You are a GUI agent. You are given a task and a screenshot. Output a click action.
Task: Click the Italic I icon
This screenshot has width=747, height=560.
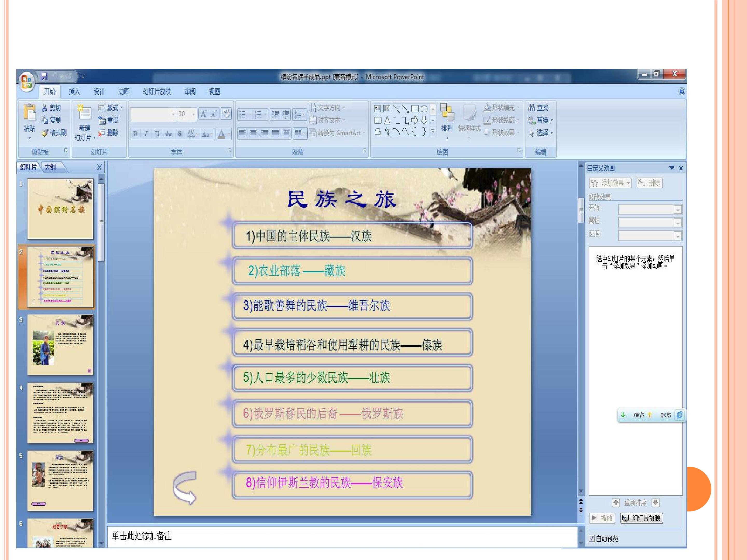[x=146, y=134]
